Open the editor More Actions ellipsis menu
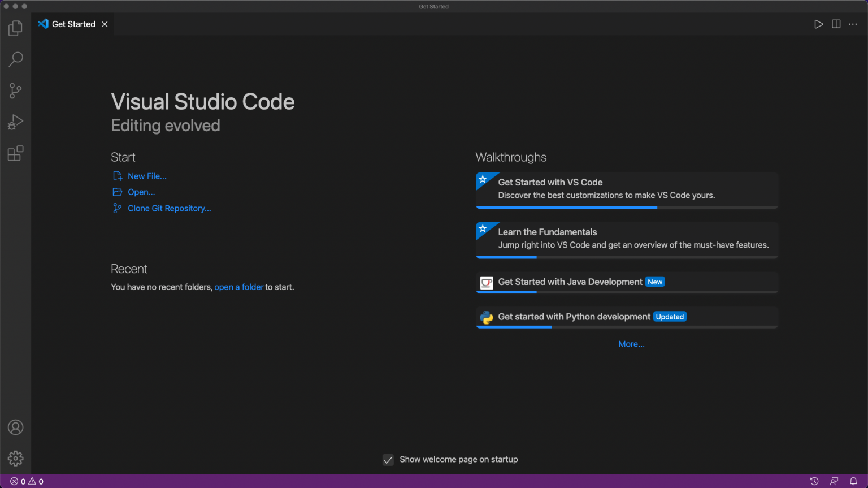The height and width of the screenshot is (488, 868). click(853, 24)
